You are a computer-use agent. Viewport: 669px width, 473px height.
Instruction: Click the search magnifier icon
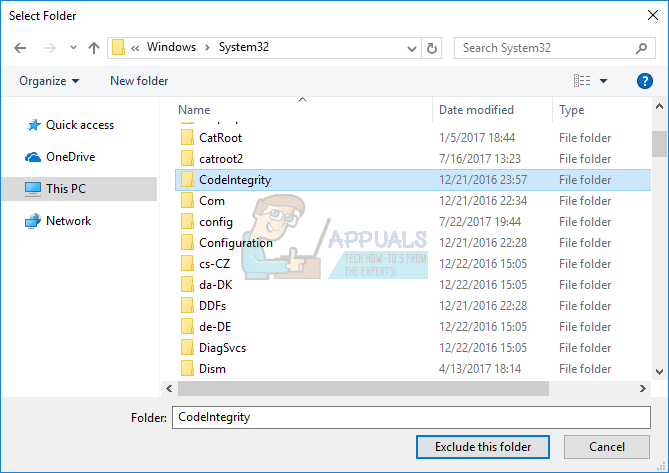(x=641, y=48)
